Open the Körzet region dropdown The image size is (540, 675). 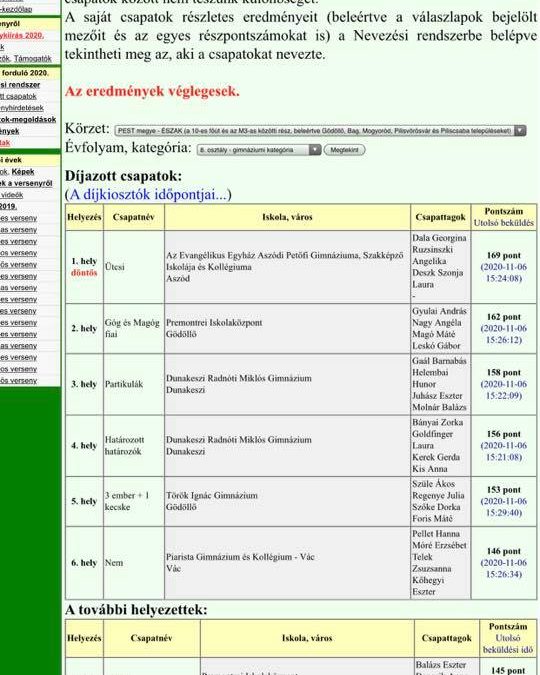[x=320, y=130]
